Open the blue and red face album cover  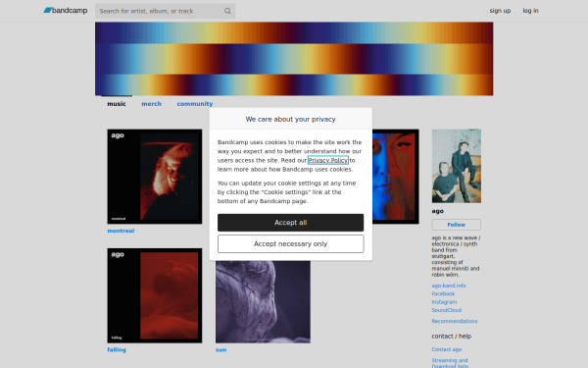(396, 177)
